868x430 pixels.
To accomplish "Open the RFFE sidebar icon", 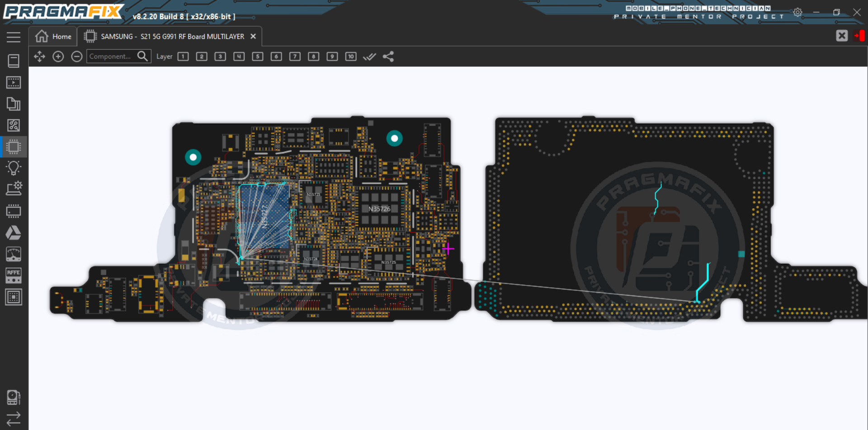I will (x=14, y=276).
